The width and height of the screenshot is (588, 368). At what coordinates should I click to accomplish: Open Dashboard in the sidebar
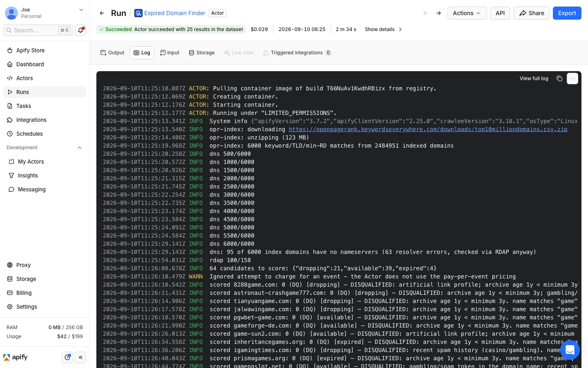pos(45,64)
